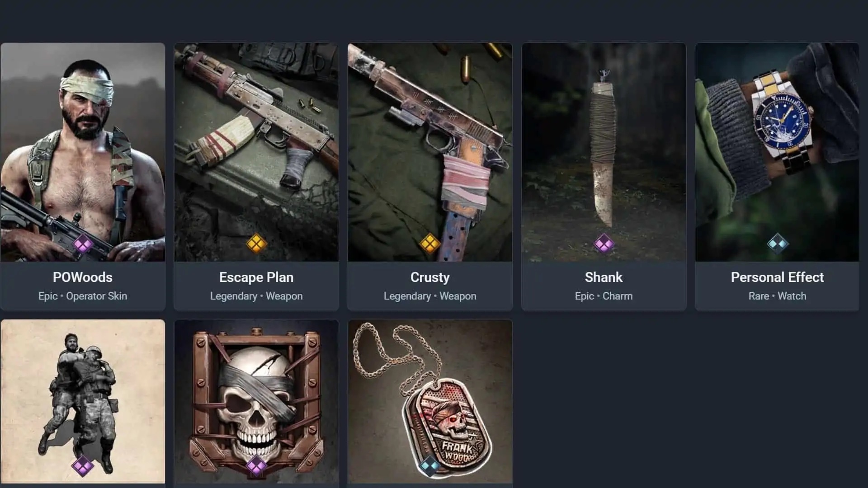Open the Crusty pistol image
The image size is (868, 488).
pos(430,152)
